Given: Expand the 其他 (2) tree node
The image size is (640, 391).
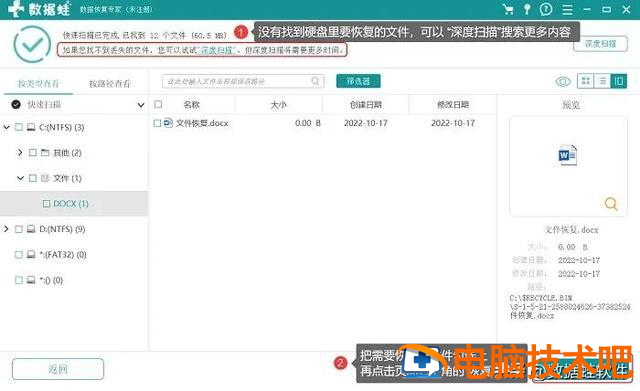Looking at the screenshot, I should [20, 153].
